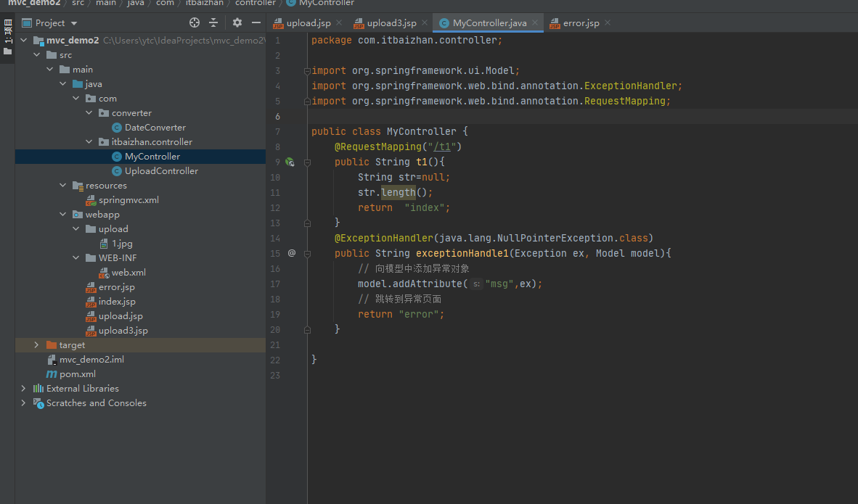Click the controller breadcrumb in navigation bar
Viewport: 858px width, 504px height.
pos(255,4)
